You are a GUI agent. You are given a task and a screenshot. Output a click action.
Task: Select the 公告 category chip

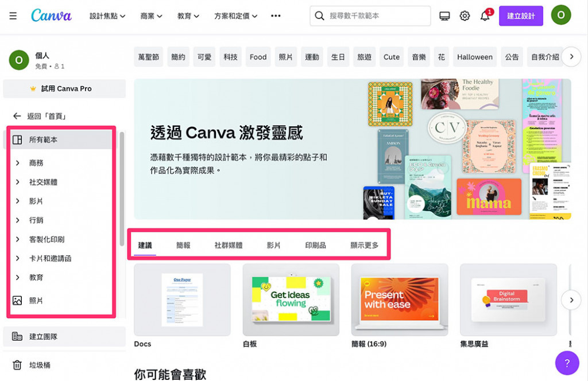coord(512,57)
